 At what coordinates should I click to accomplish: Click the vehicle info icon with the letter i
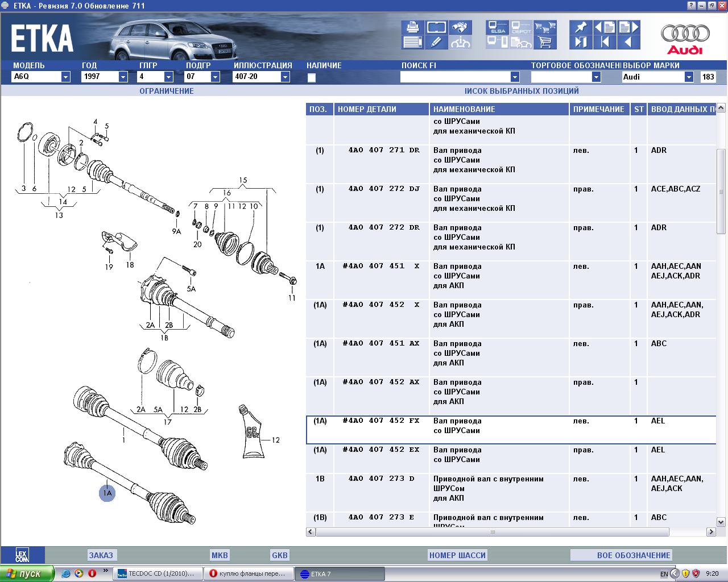click(461, 42)
